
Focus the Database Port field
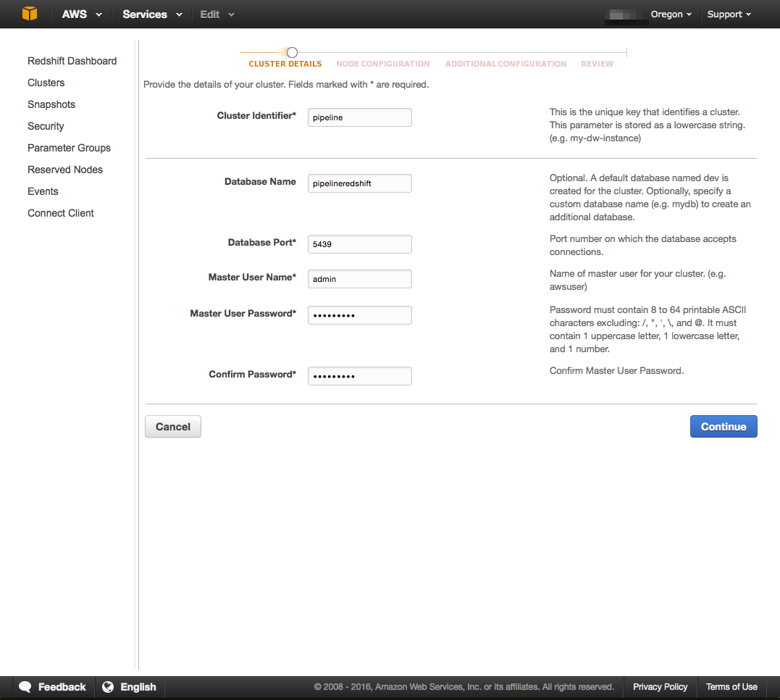point(360,244)
